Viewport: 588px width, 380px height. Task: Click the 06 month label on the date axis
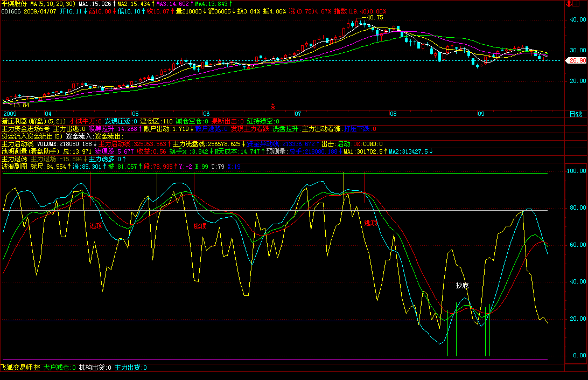point(206,114)
